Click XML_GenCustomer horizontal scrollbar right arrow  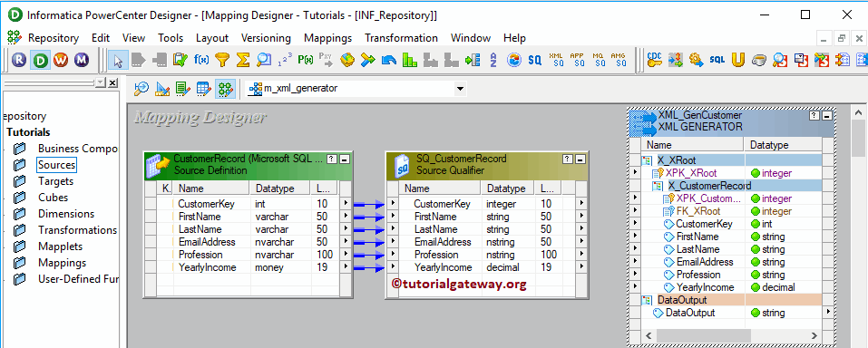(x=814, y=336)
